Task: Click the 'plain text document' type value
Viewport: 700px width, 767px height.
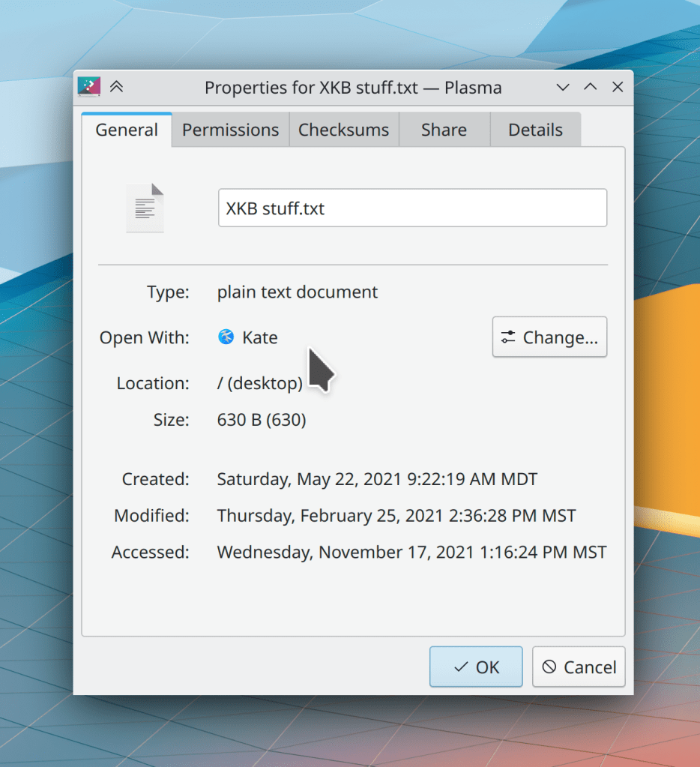Action: click(x=298, y=292)
